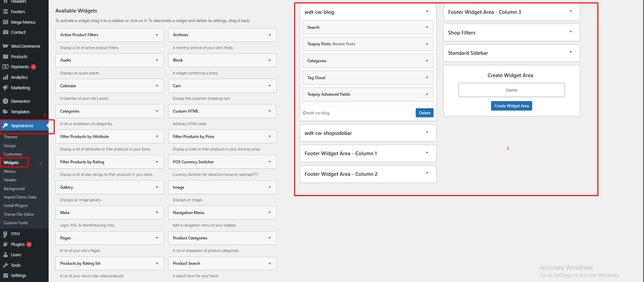Click the YITH icon in sidebar
The image size is (644, 282).
[5, 234]
